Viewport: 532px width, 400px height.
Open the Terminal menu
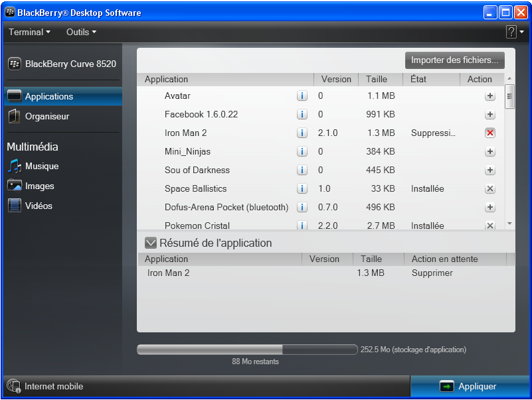coord(29,33)
